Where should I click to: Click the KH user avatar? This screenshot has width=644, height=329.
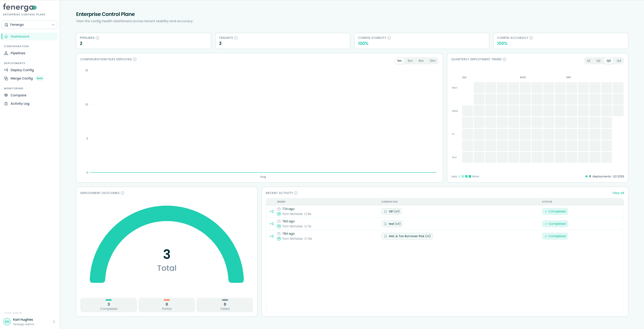tap(7, 322)
